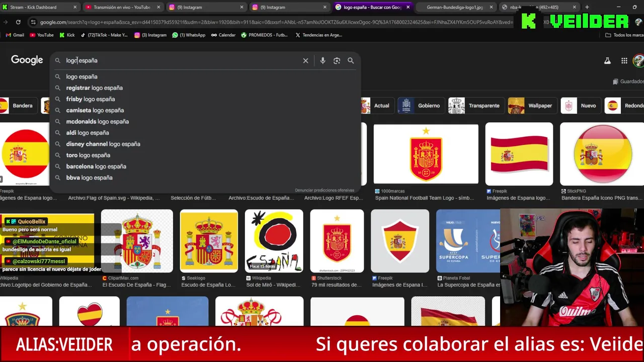Click the Google search input field

click(x=181, y=60)
